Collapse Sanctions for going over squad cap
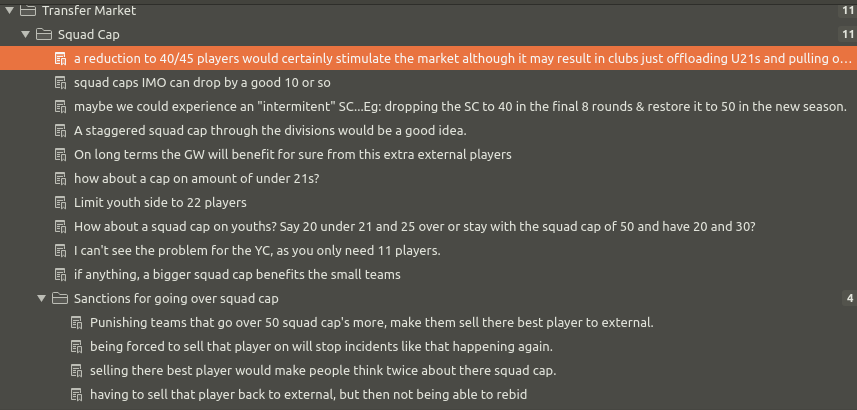Screen dimensions: 857x410 42,299
